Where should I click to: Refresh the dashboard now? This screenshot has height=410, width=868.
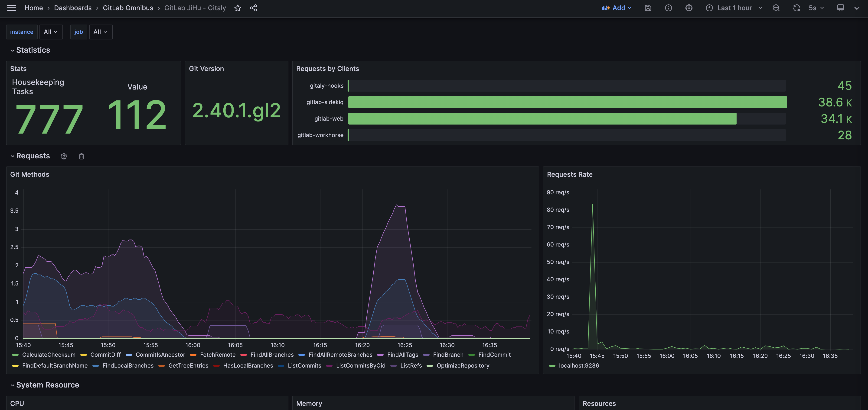pyautogui.click(x=796, y=8)
